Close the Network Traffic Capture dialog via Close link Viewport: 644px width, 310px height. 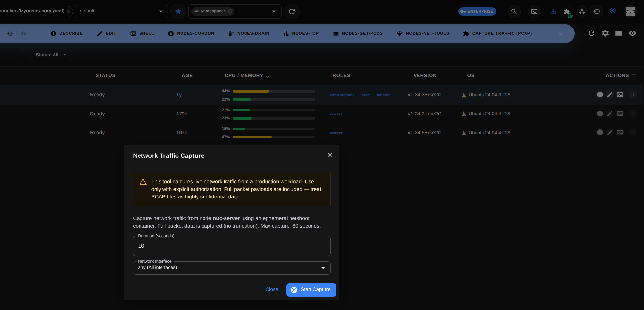click(272, 289)
